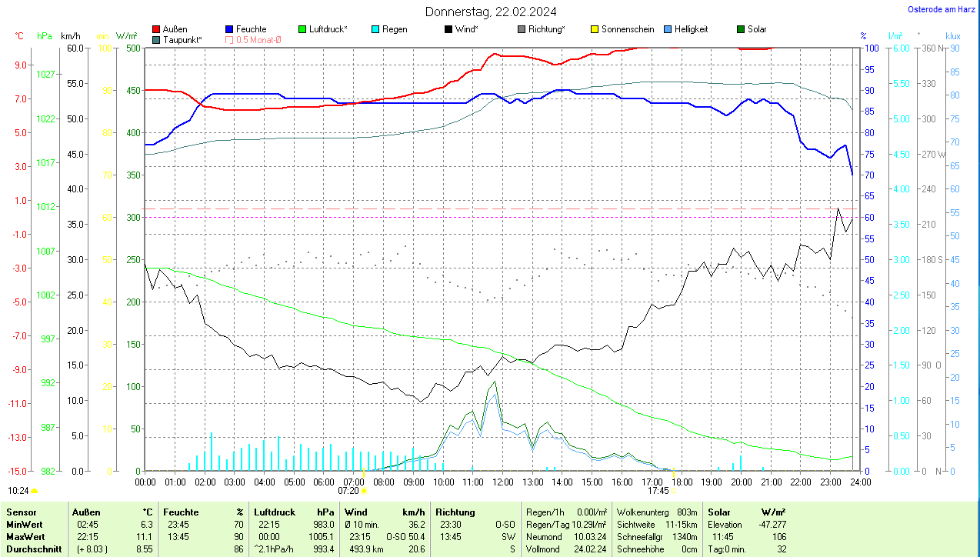Toggle the 0.5 Monat-Ø legend checkbox
Image resolution: width=980 pixels, height=557 pixels.
point(229,39)
